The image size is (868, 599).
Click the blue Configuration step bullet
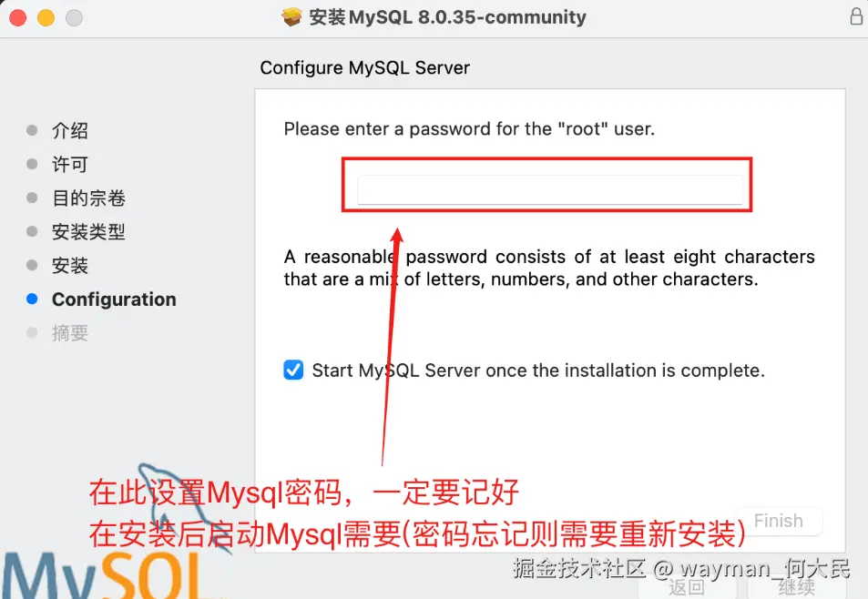32,299
